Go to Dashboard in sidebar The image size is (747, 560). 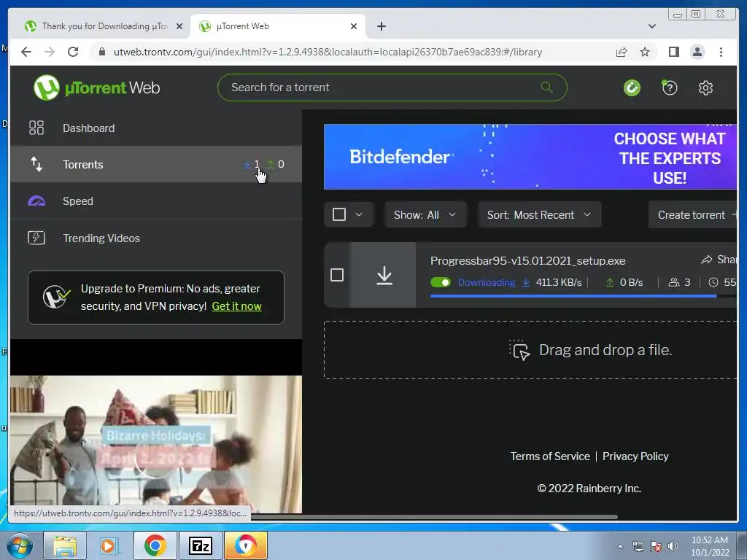pos(156,128)
